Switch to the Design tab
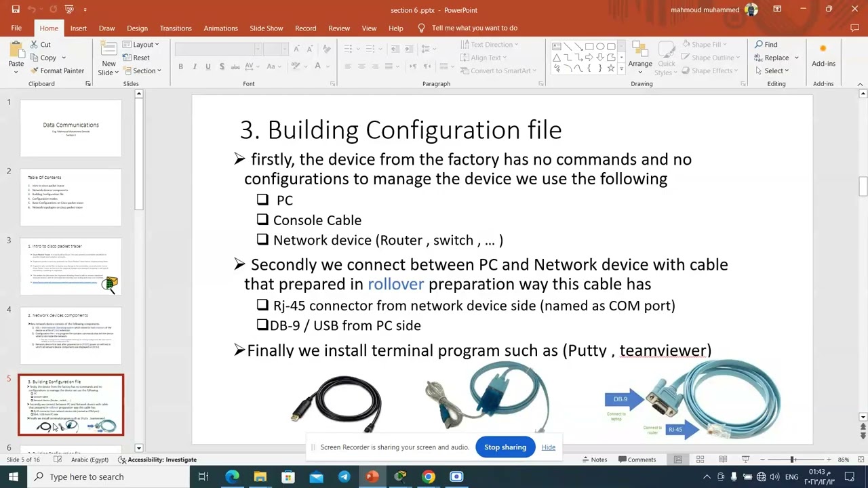The height and width of the screenshot is (488, 868). [x=137, y=28]
